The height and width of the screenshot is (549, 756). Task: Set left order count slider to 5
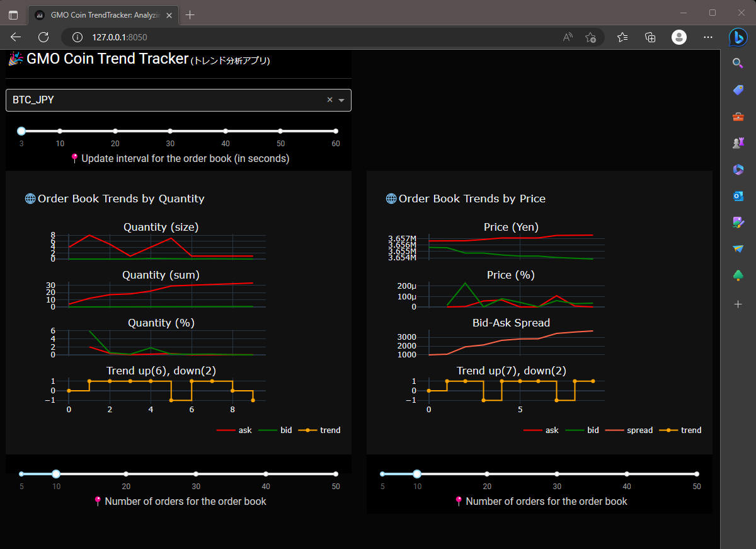21,474
